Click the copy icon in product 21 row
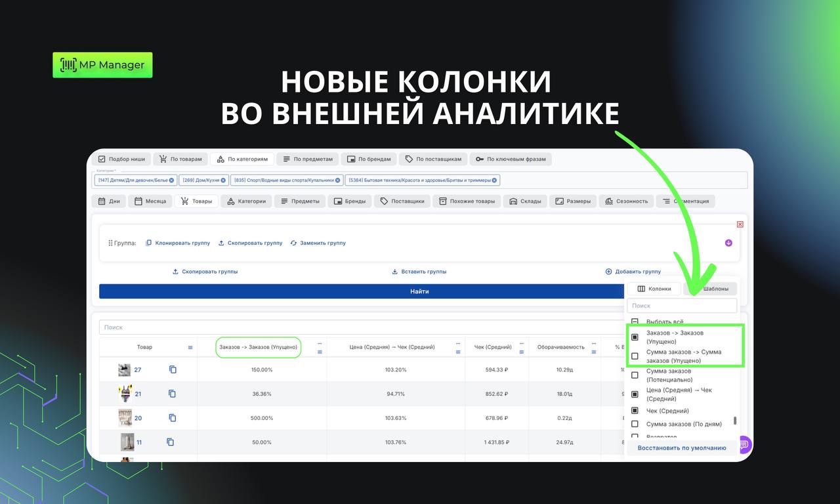The height and width of the screenshot is (504, 840). (172, 394)
